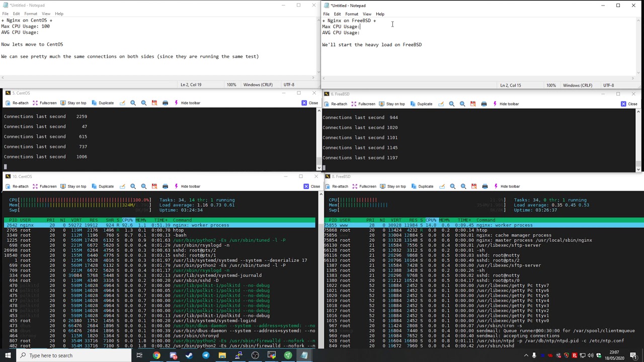Open File menu in left Notepad window
Image resolution: width=644 pixels, height=362 pixels.
tap(5, 14)
